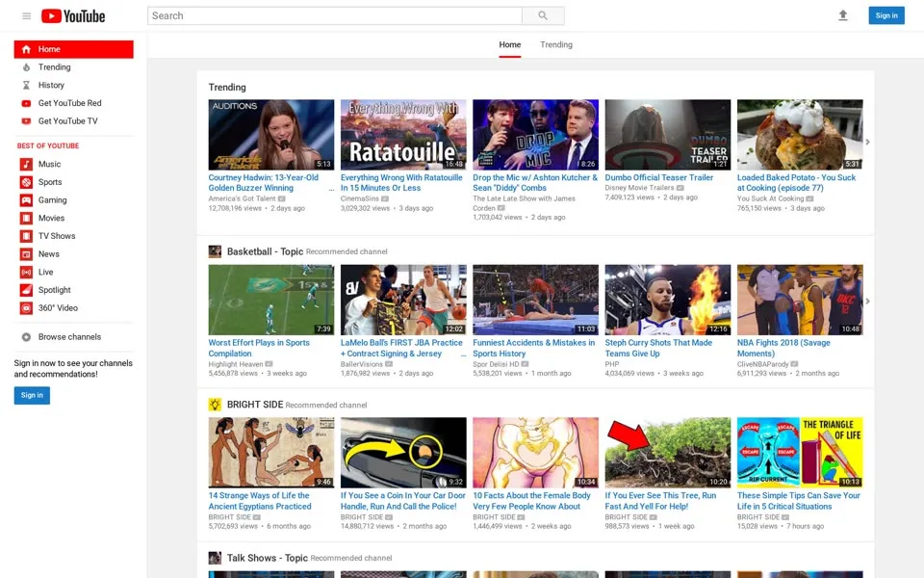
Task: Click the upload arrow icon
Action: pyautogui.click(x=843, y=15)
